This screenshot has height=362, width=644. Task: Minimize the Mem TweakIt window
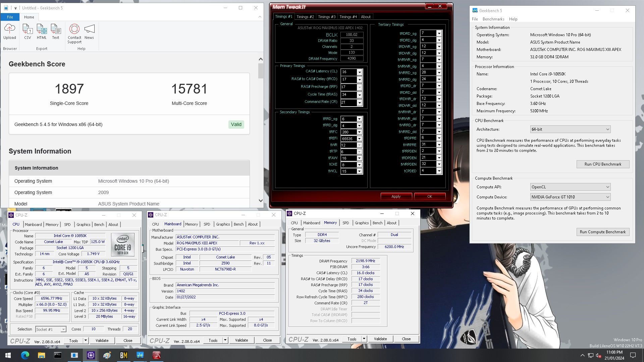(429, 6)
